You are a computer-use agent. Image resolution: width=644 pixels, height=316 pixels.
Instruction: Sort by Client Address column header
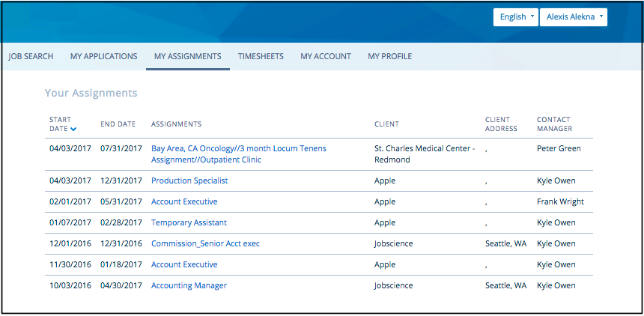pos(501,124)
